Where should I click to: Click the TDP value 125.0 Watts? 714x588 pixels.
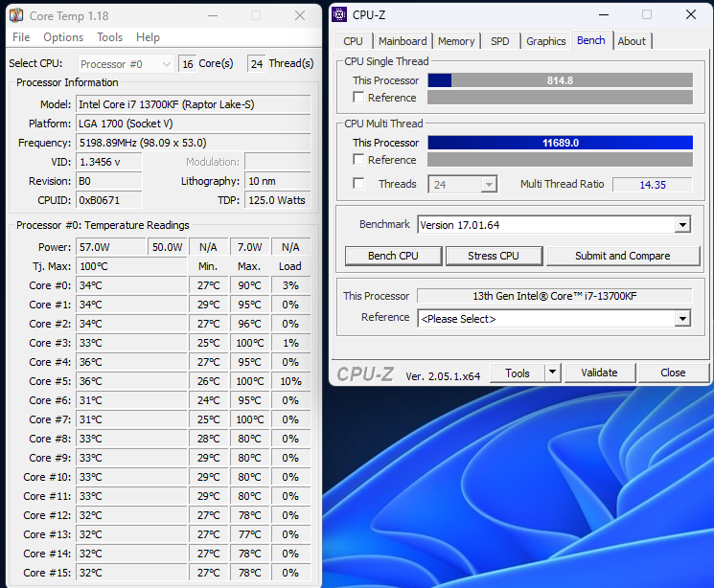[x=278, y=200]
